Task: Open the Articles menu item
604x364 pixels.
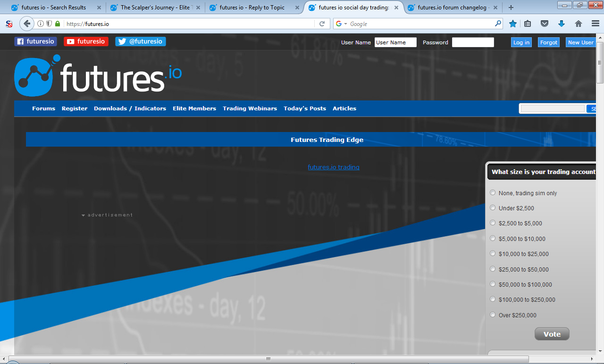Action: 344,108
